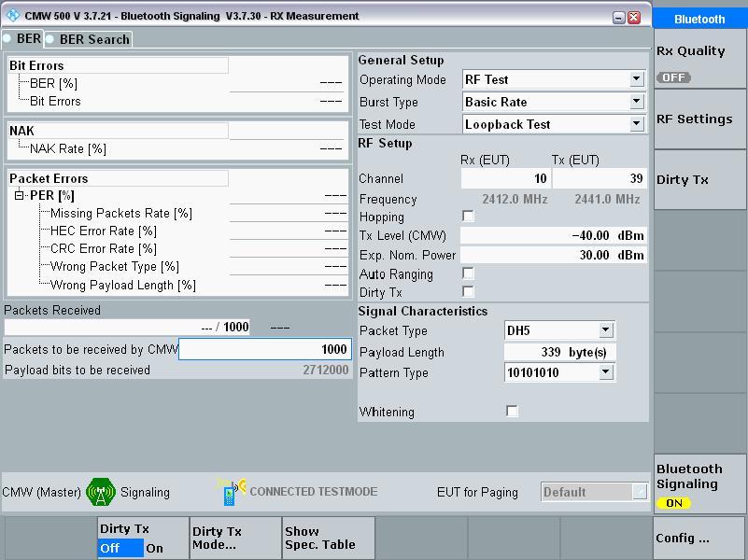This screenshot has height=560, width=748.
Task: Open the Packet Type DH5 dropdown
Action: 605,329
